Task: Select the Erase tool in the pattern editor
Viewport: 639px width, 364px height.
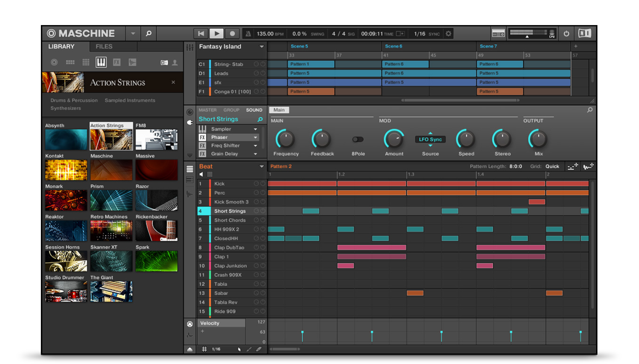Action: click(x=259, y=349)
